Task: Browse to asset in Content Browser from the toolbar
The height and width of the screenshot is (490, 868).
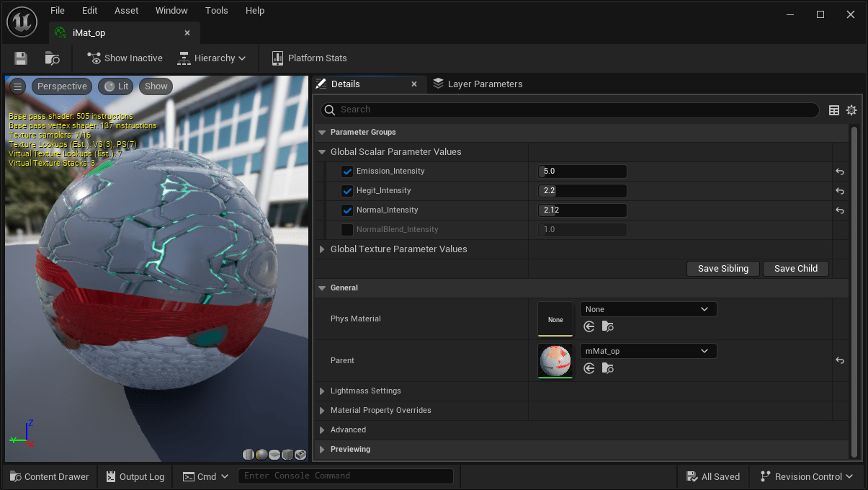Action: [x=52, y=58]
